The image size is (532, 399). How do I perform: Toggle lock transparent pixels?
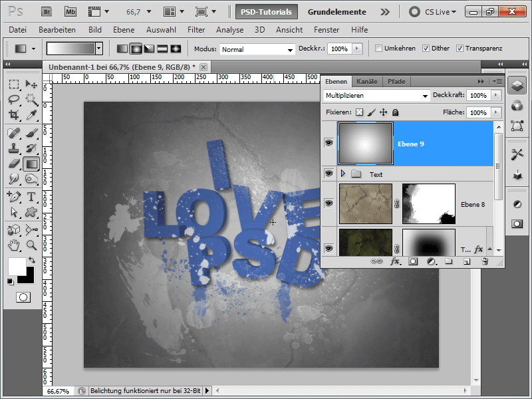click(x=359, y=112)
